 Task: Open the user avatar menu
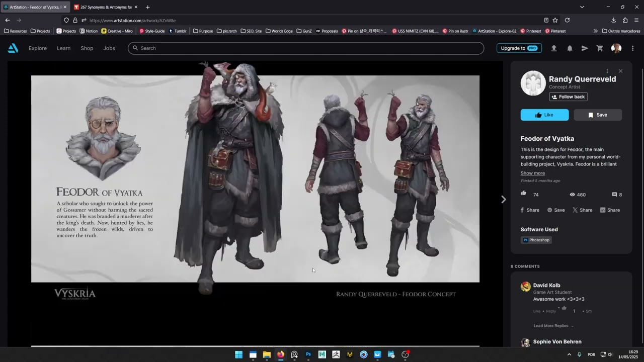616,48
